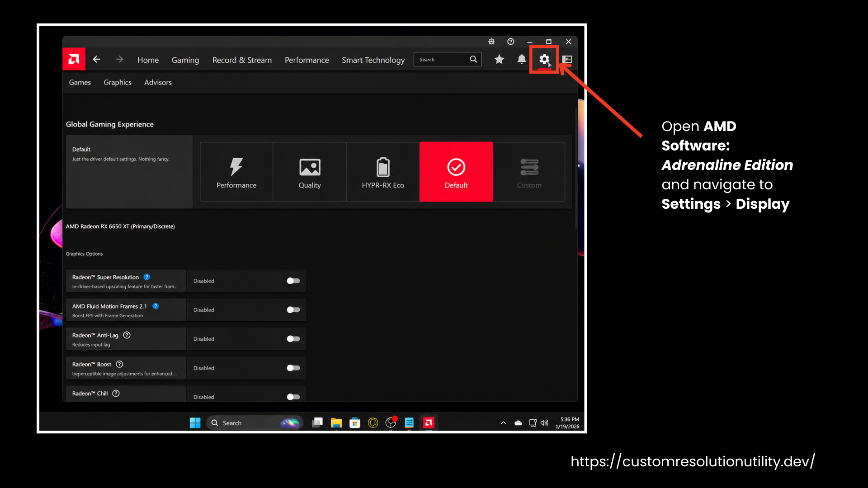This screenshot has height=488, width=868.
Task: Go forward with the right arrow
Action: [119, 59]
